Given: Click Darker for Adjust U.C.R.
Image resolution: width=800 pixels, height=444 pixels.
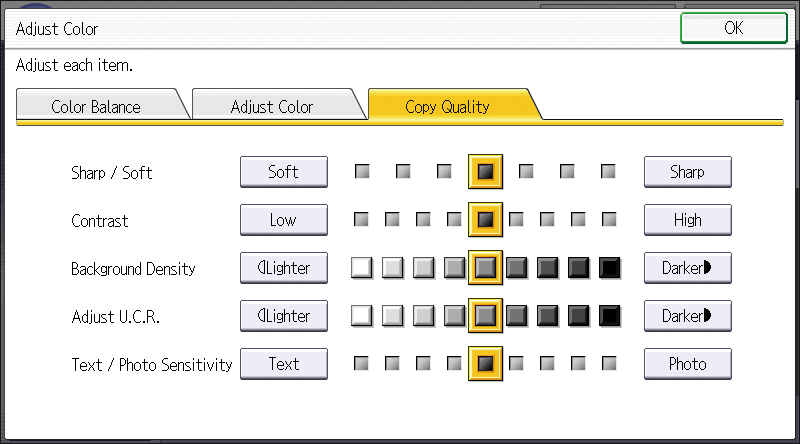Looking at the screenshot, I should click(x=687, y=316).
